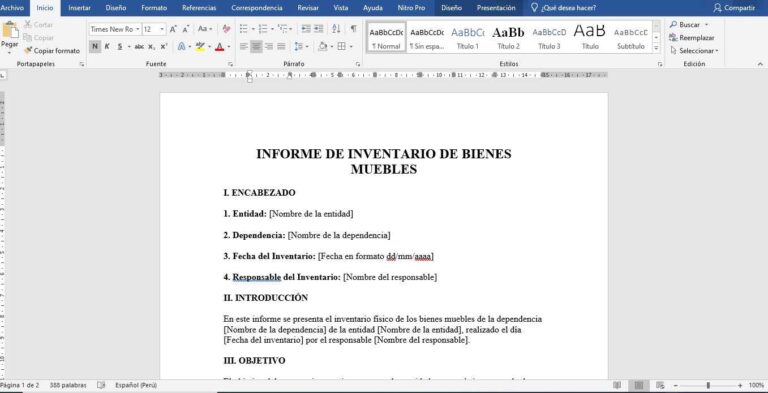Toggle center alignment

coord(256,47)
